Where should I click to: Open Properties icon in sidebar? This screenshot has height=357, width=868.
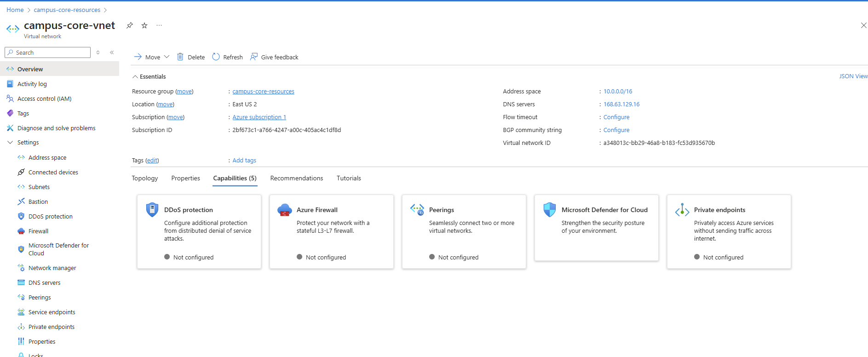tap(21, 341)
